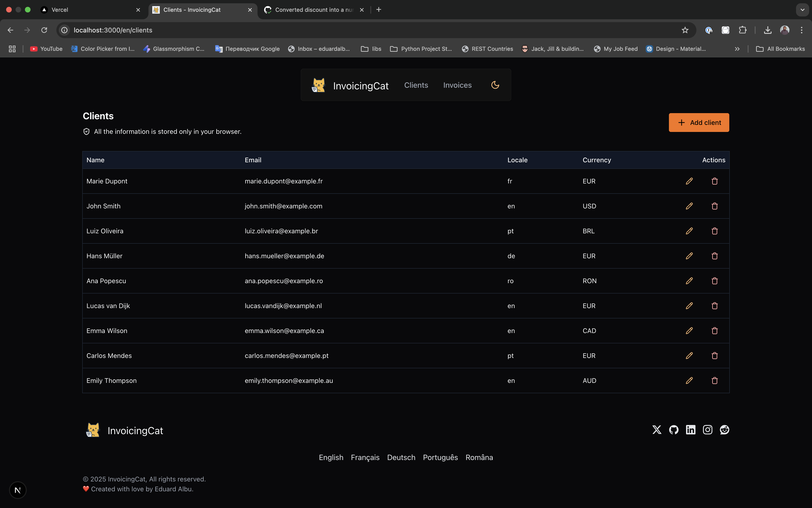Switch language to Português
This screenshot has height=508, width=812.
tap(440, 457)
